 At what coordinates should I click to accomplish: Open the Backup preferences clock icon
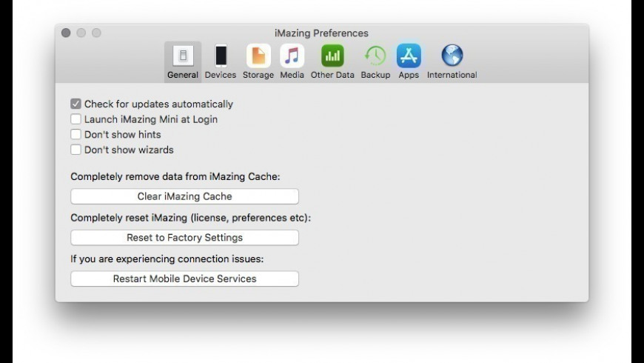click(x=375, y=56)
